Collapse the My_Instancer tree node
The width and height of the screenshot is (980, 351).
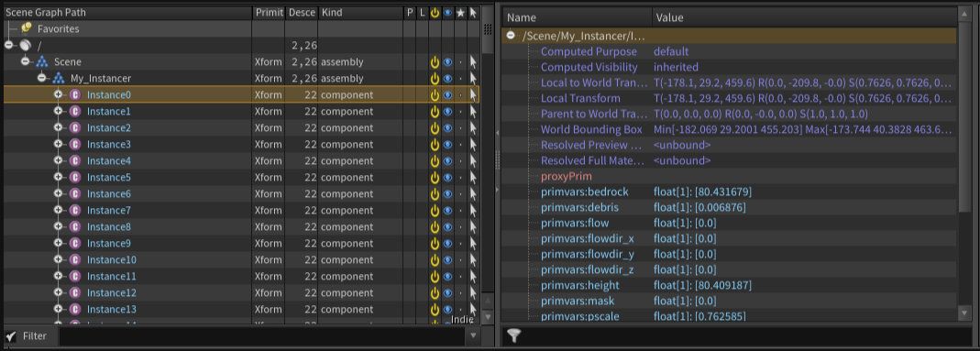[41, 78]
